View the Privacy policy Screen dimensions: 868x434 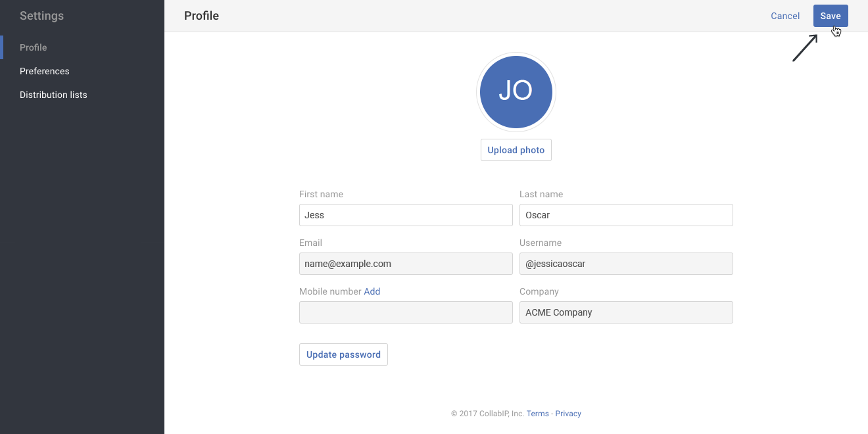(x=568, y=413)
